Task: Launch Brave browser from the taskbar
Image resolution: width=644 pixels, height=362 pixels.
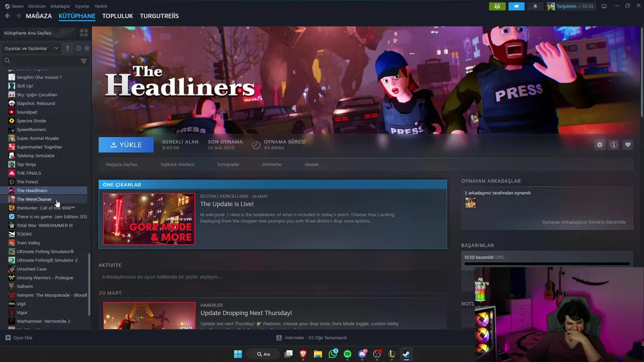Action: coord(303,354)
